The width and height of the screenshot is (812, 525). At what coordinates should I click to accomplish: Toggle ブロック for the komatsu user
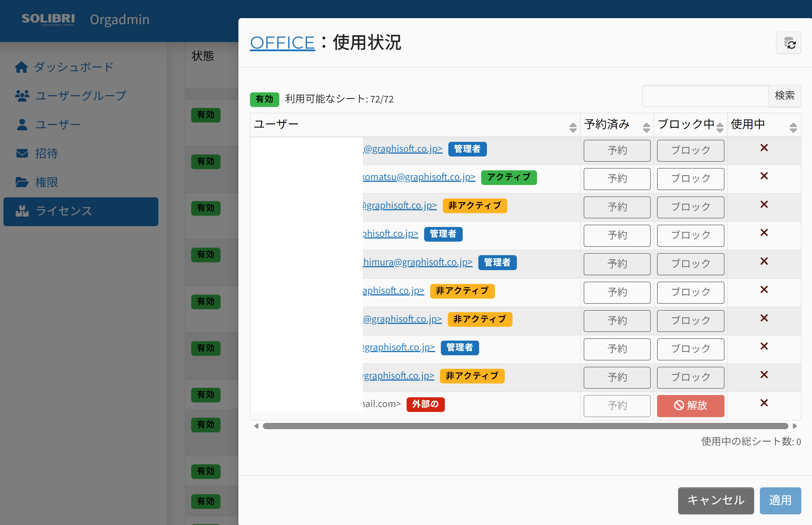pyautogui.click(x=690, y=179)
